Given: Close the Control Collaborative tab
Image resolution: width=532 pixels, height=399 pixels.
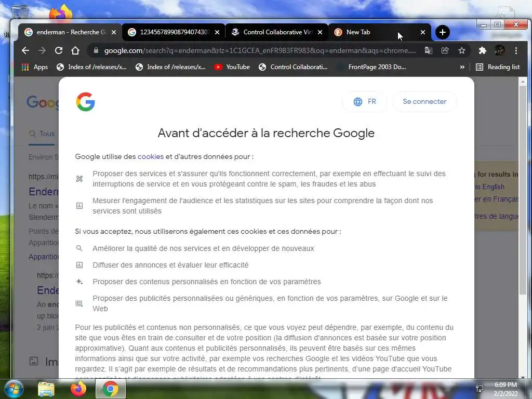Looking at the screenshot, I should click(320, 32).
